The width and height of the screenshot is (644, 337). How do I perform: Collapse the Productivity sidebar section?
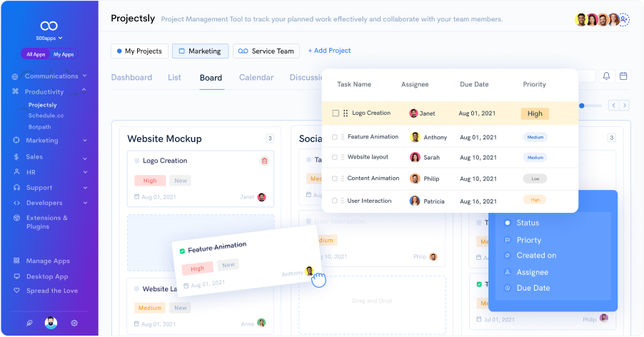click(x=84, y=91)
